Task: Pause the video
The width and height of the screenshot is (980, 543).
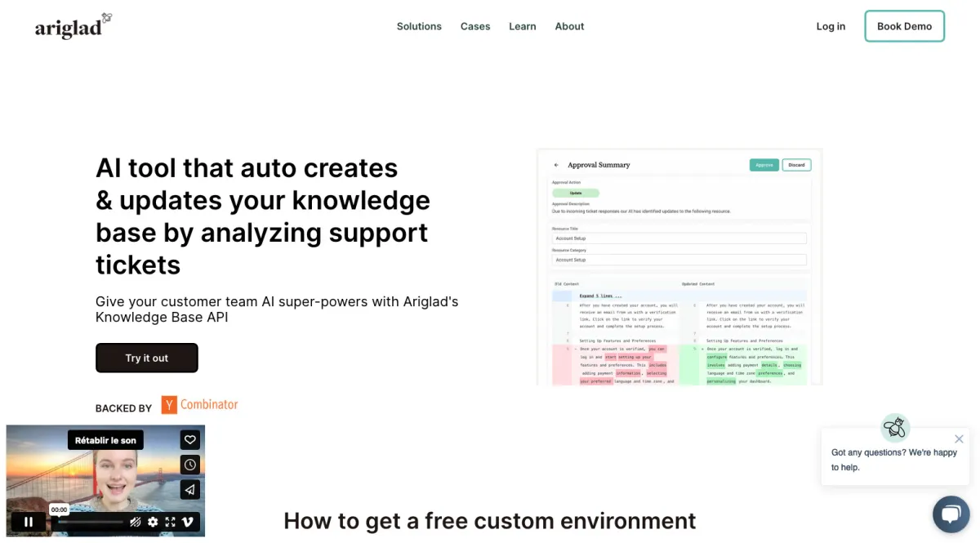Action: [x=29, y=522]
